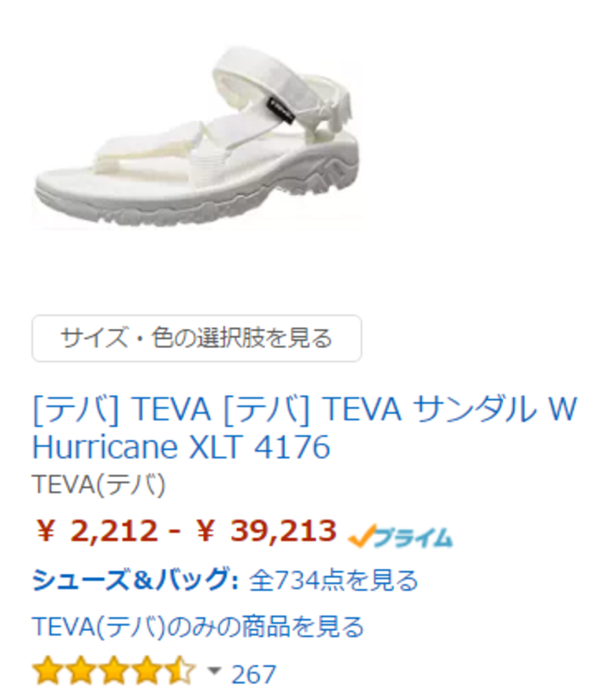Click the highest price ¥ 39,213
Screen dimensions: 589x700
[266, 531]
